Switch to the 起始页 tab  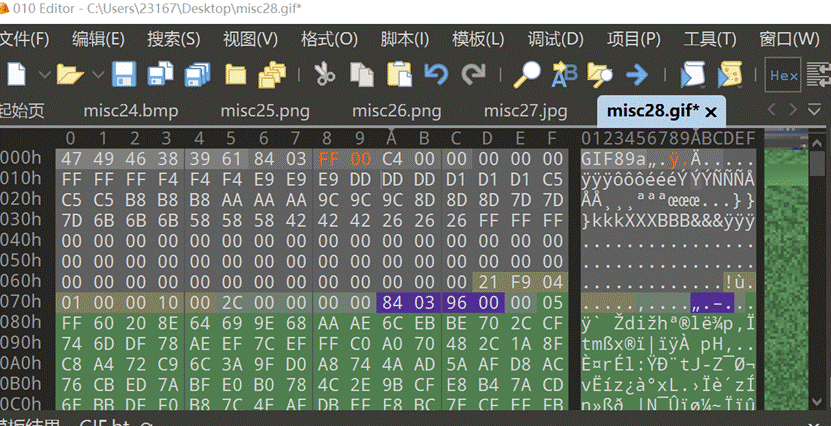click(x=22, y=111)
